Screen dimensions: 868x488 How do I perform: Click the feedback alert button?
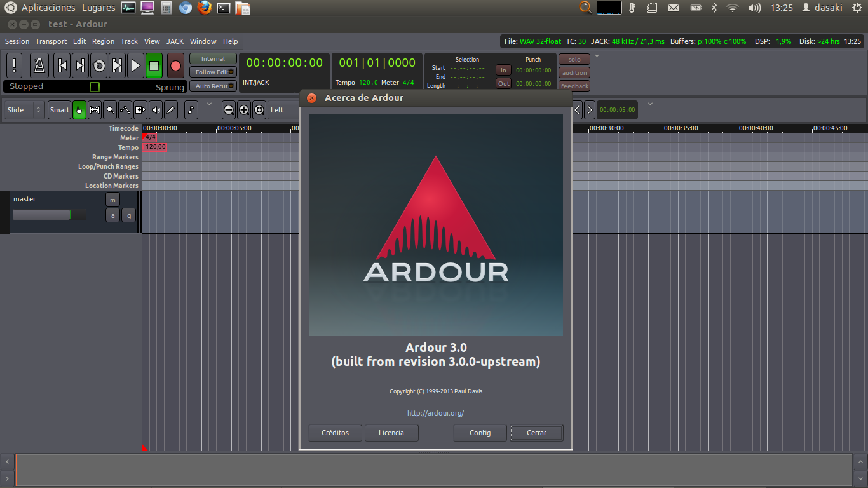pos(574,86)
